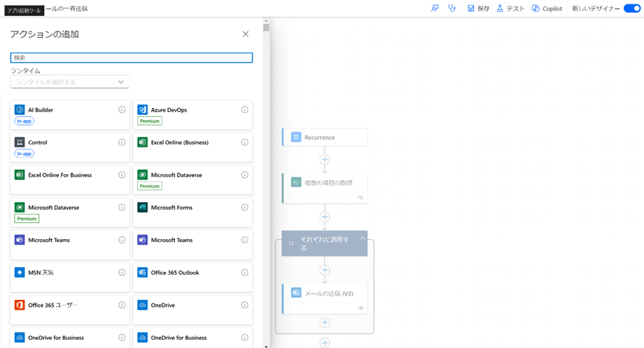
Task: Show info for Azure DevOps
Action: (245, 110)
